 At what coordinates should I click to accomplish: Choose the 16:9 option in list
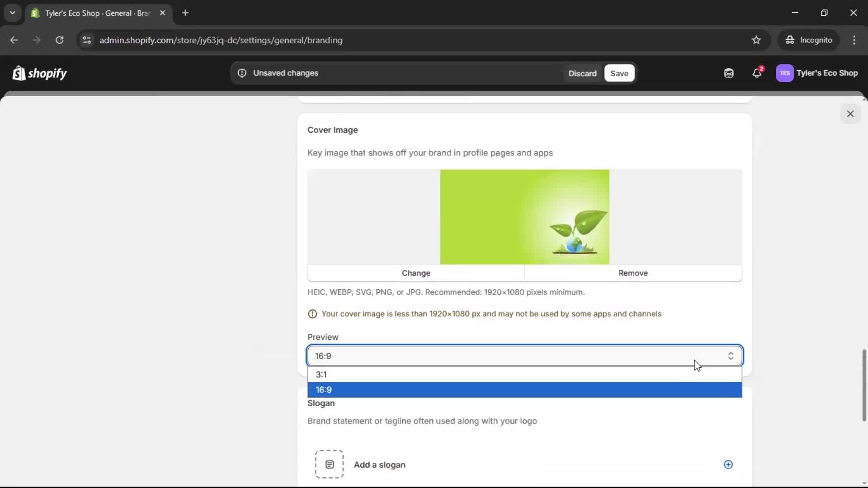tap(524, 390)
